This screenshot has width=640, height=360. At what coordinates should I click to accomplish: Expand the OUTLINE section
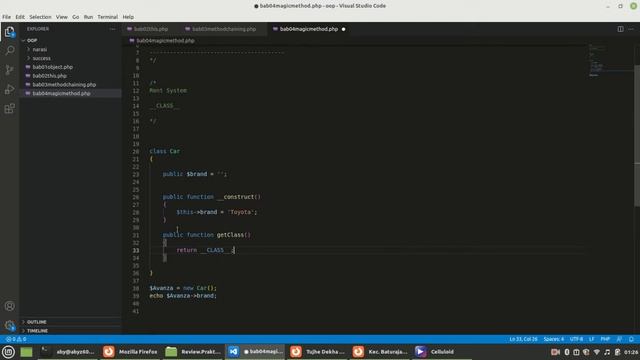[x=36, y=322]
